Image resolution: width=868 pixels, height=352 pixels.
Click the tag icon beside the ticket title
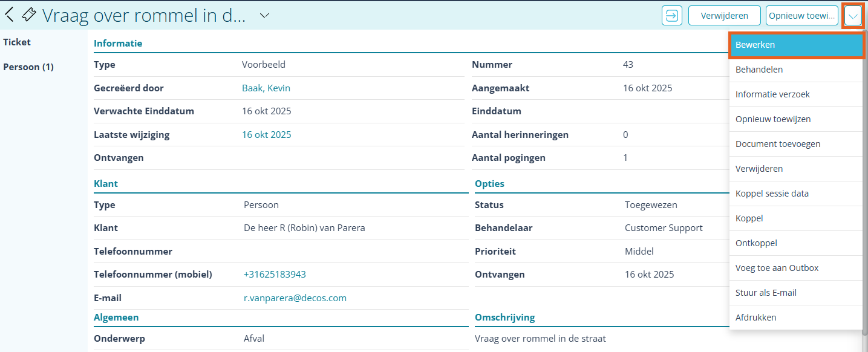tap(28, 14)
